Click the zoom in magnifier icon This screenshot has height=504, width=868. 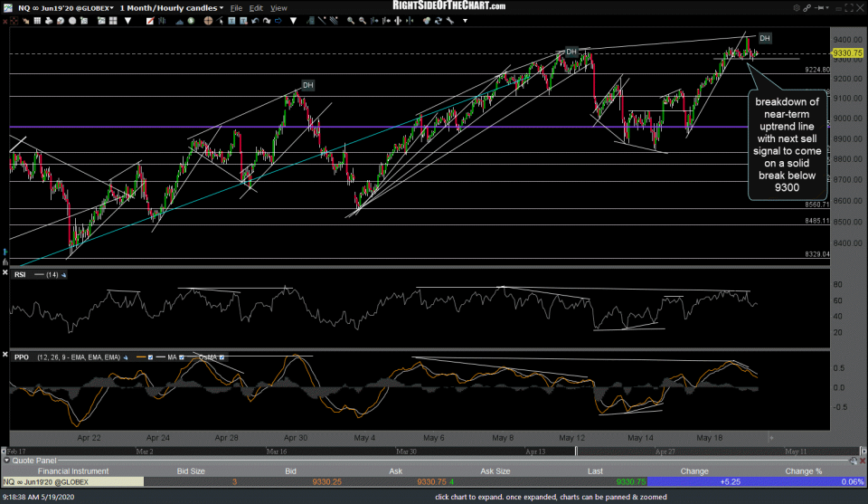tap(351, 21)
